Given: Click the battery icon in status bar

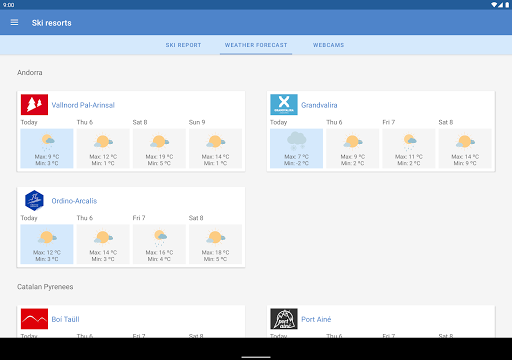Looking at the screenshot, I should 507,5.
